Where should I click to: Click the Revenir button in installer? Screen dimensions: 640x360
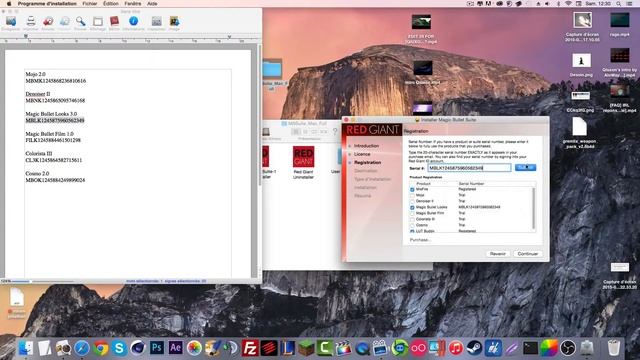[498, 254]
